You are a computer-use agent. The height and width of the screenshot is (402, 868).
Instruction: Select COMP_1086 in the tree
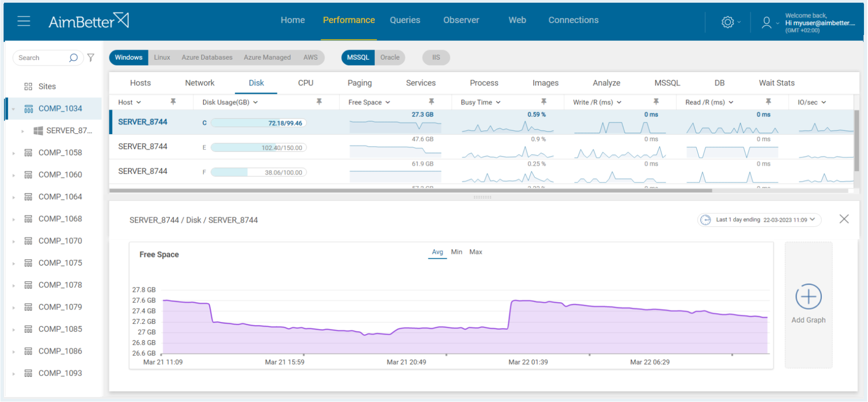60,351
